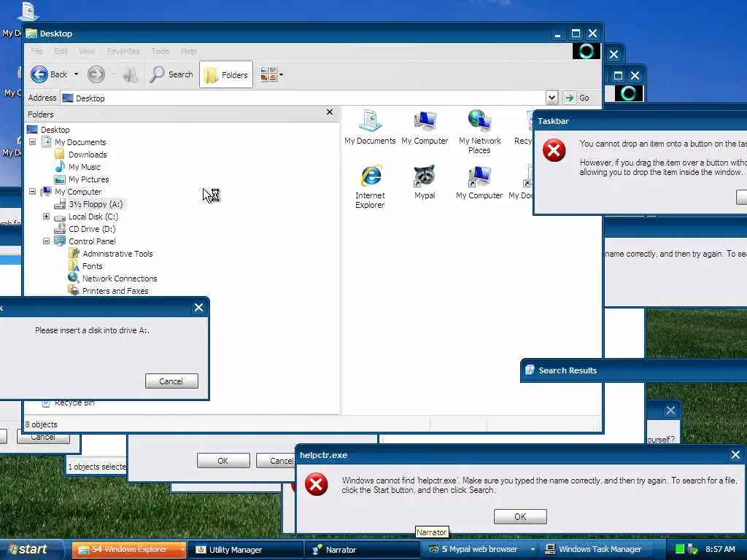The width and height of the screenshot is (747, 560).
Task: Collapse the My Documents tree node
Action: point(32,142)
